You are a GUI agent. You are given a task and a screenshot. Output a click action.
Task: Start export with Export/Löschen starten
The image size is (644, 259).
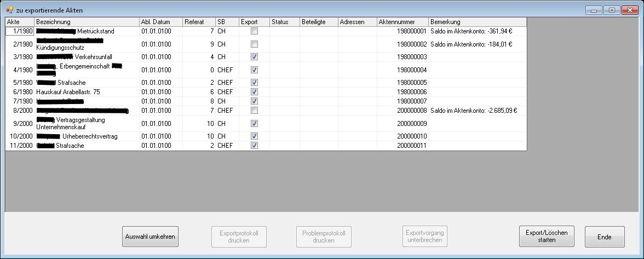pyautogui.click(x=547, y=236)
